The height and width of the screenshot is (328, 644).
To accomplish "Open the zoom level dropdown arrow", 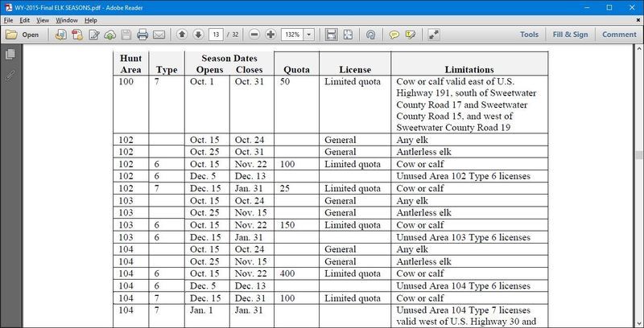I will point(309,35).
